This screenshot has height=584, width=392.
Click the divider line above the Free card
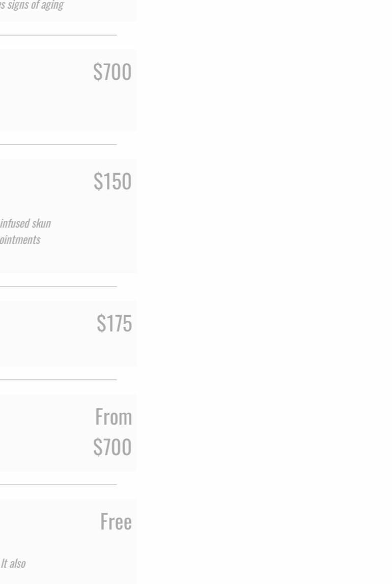click(x=59, y=485)
